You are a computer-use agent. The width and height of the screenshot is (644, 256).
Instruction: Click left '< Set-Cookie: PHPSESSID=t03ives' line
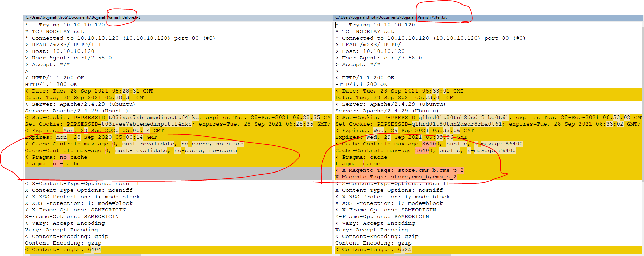pyautogui.click(x=178, y=118)
